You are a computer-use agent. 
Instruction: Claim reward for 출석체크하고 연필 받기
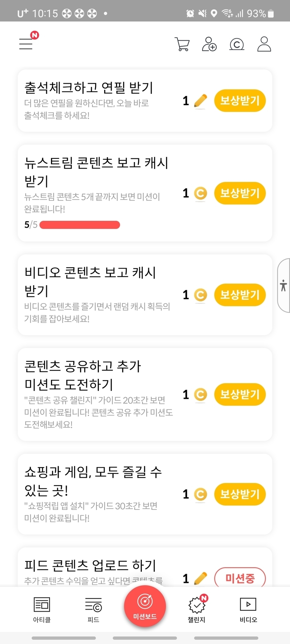pos(240,101)
